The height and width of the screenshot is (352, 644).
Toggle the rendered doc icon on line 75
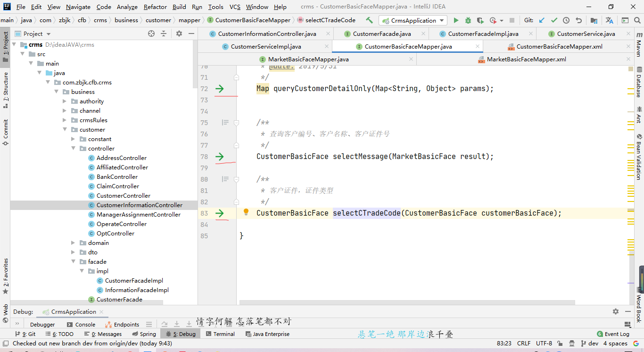[225, 123]
